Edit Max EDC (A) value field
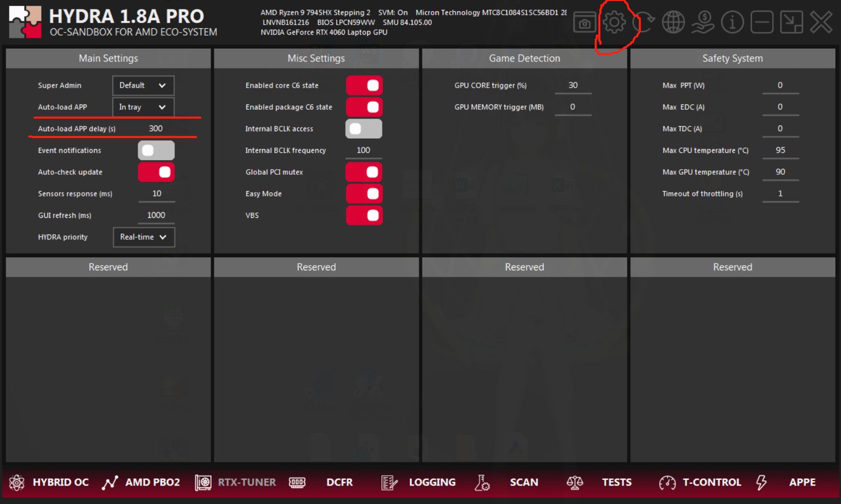Screen dimensions: 841x504 (781, 107)
